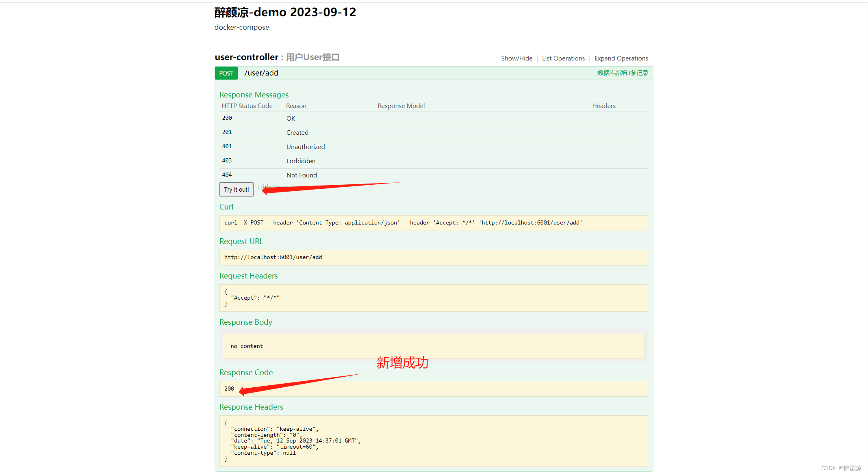Click the "content-length": "0" header line

tap(267, 435)
